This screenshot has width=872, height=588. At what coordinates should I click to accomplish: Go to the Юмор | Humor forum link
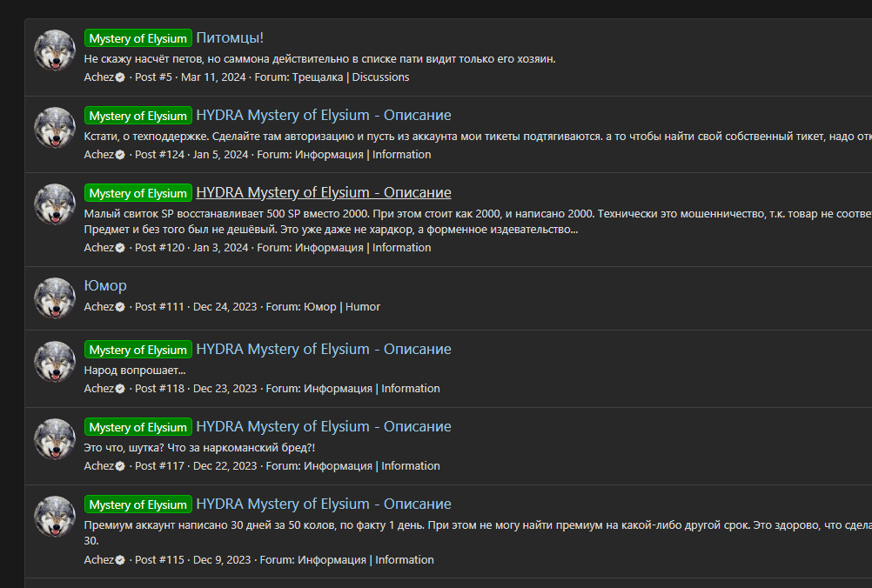click(341, 307)
